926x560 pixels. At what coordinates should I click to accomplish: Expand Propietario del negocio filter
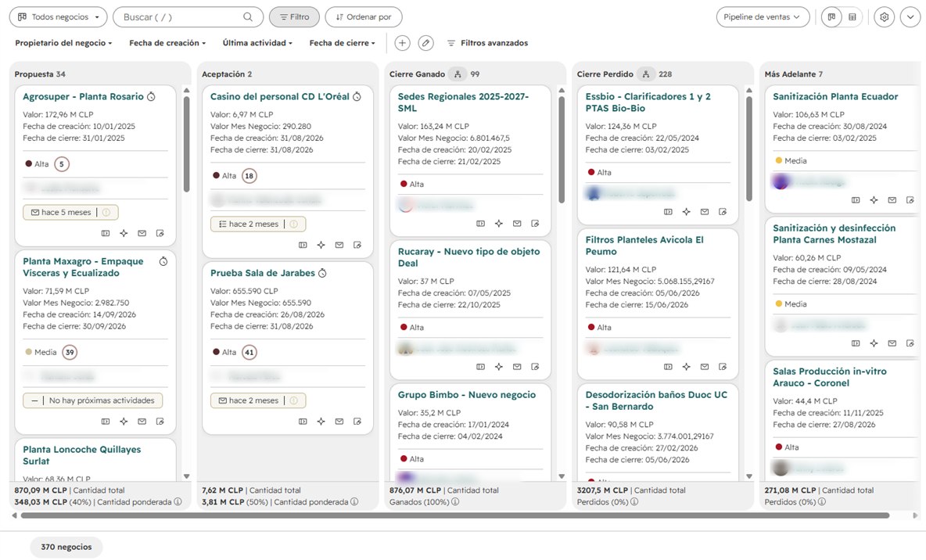tap(63, 43)
